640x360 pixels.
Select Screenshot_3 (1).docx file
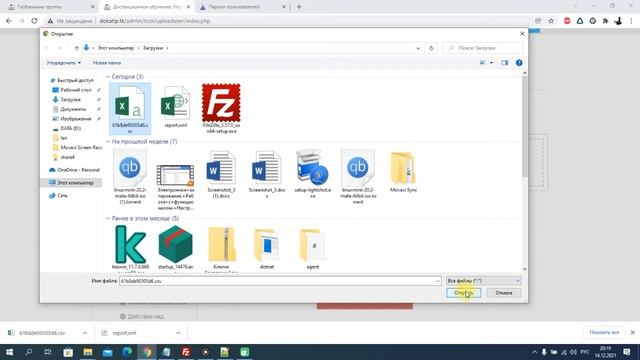pos(221,175)
